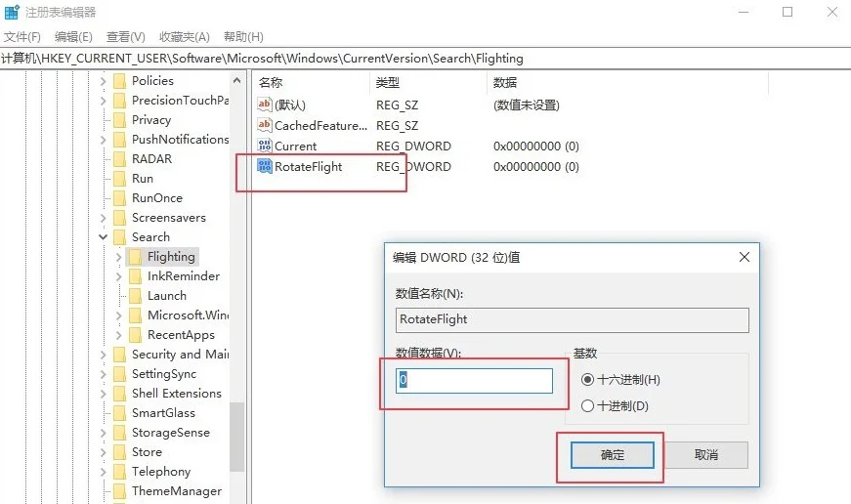
Task: Cancel the dialog with 取消 button
Action: (x=706, y=454)
